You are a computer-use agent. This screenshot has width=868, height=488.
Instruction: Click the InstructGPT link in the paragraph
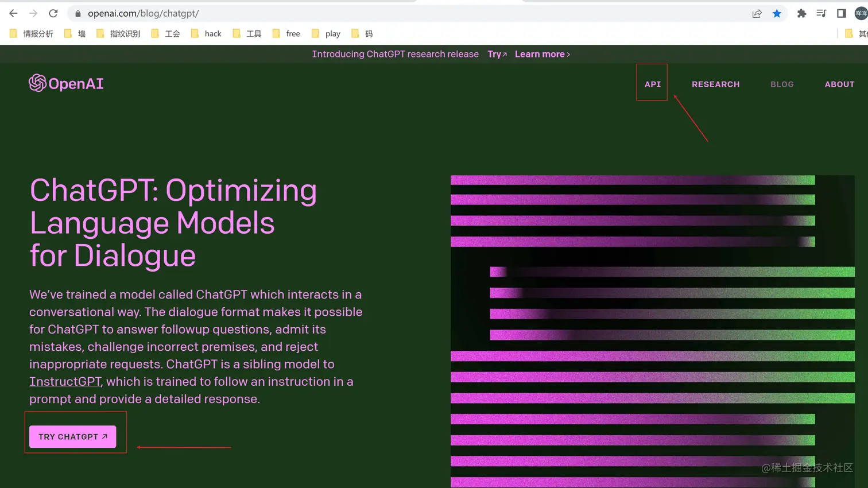coord(65,382)
